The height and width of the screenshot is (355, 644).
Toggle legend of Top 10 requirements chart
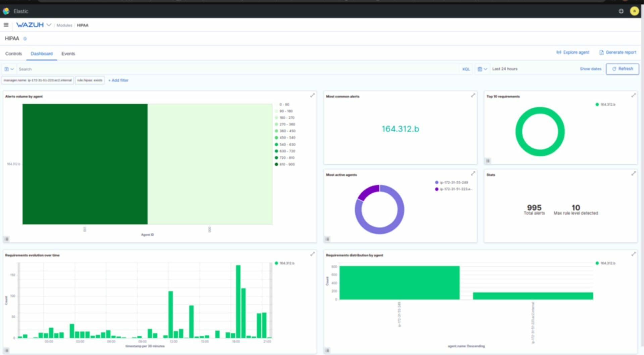point(488,161)
